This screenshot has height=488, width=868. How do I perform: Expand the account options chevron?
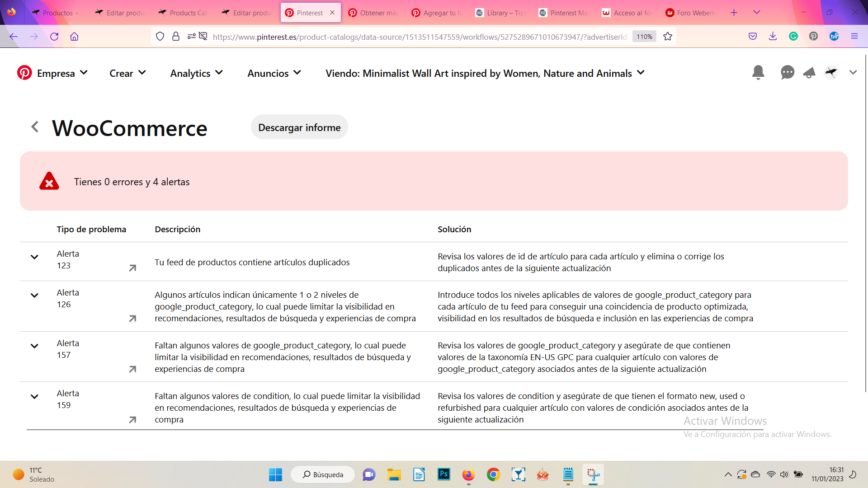pyautogui.click(x=853, y=72)
